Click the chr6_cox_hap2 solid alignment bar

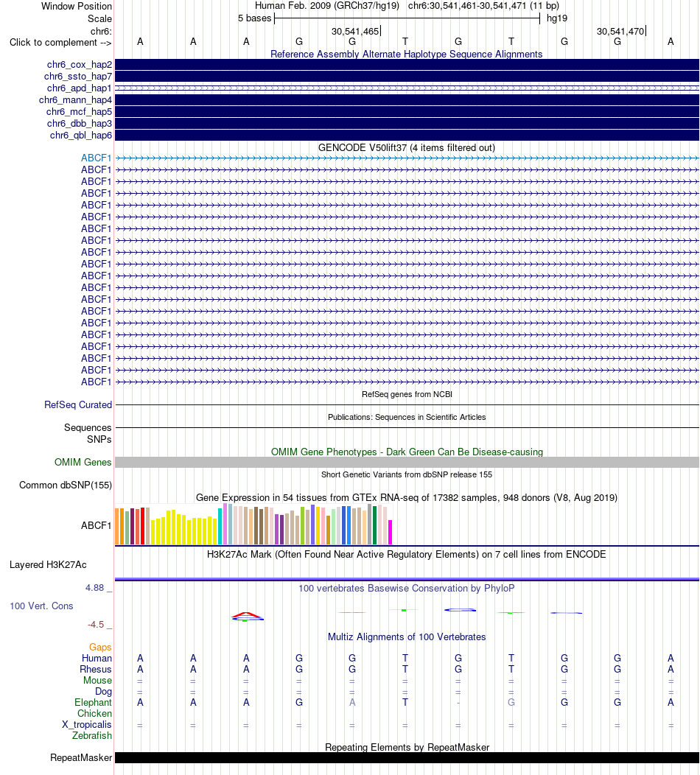(x=407, y=65)
